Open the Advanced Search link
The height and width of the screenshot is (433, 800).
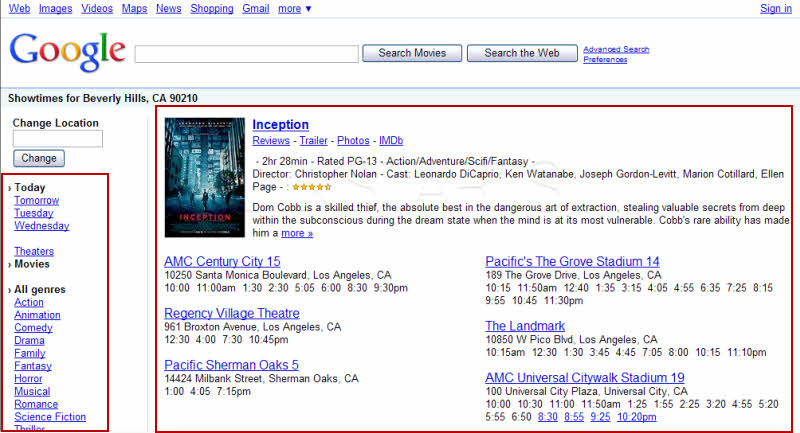[616, 49]
